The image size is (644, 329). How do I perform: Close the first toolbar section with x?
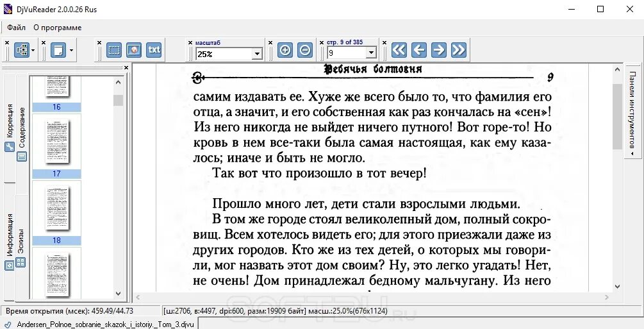6,42
